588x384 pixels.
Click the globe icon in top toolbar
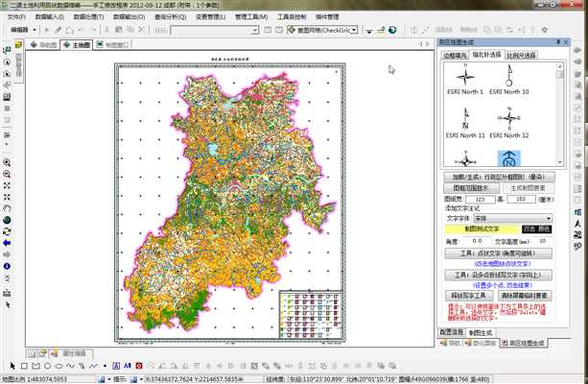tap(392, 30)
